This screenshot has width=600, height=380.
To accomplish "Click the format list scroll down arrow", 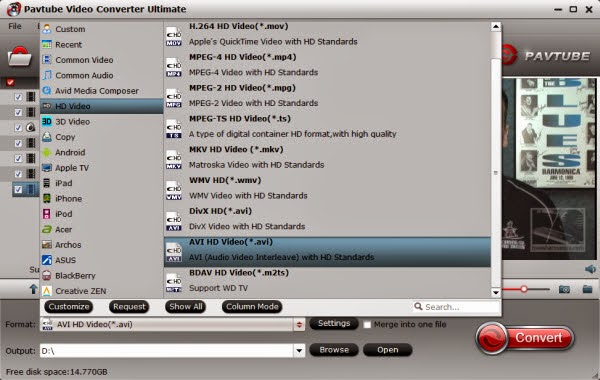I will [496, 293].
